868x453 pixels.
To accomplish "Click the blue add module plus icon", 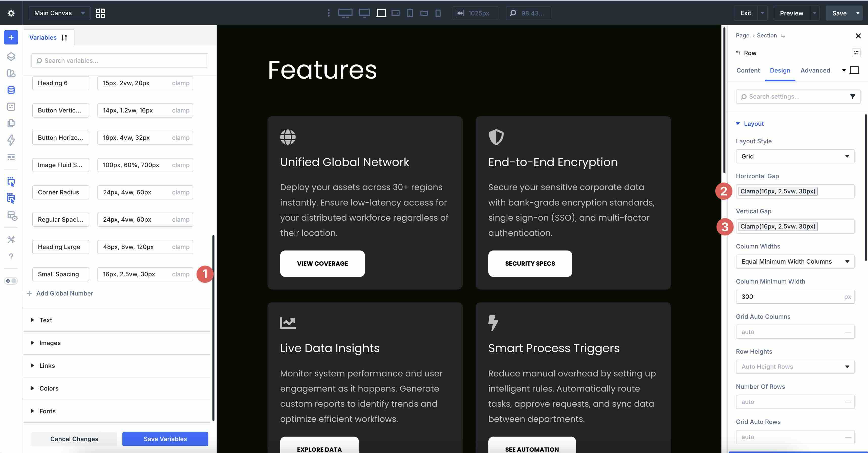I will coord(11,37).
